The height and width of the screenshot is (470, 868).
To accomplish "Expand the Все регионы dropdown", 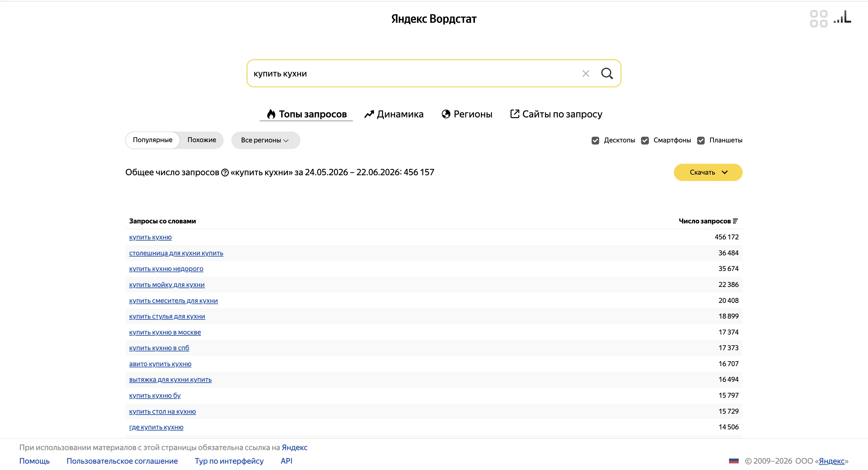I will tap(266, 140).
